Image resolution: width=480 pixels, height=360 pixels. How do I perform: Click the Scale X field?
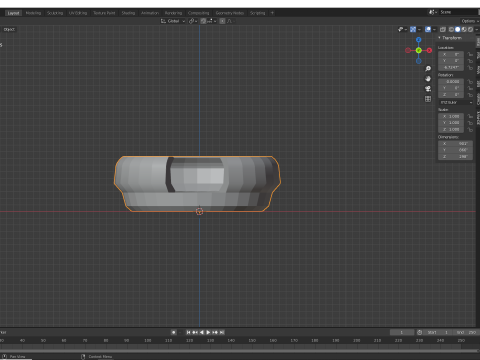[451, 116]
